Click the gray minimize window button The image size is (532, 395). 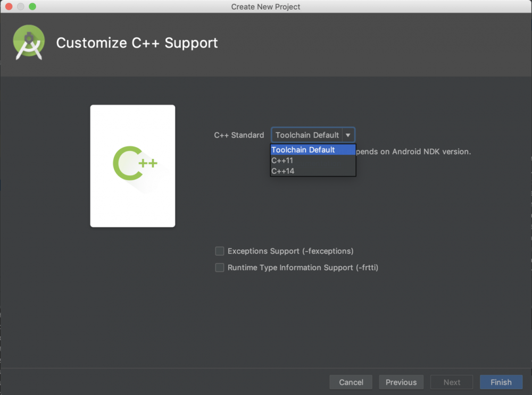(21, 6)
